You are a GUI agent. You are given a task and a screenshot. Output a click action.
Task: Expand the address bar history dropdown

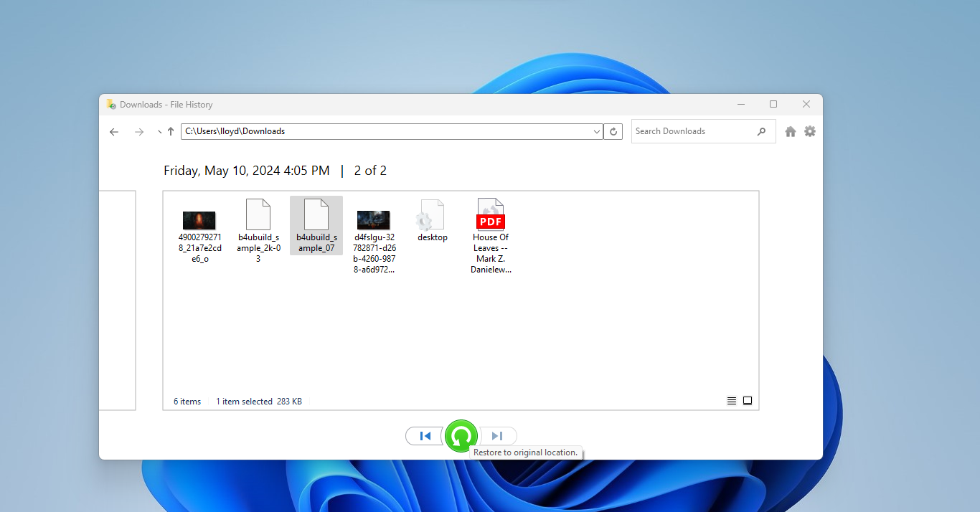pyautogui.click(x=597, y=131)
